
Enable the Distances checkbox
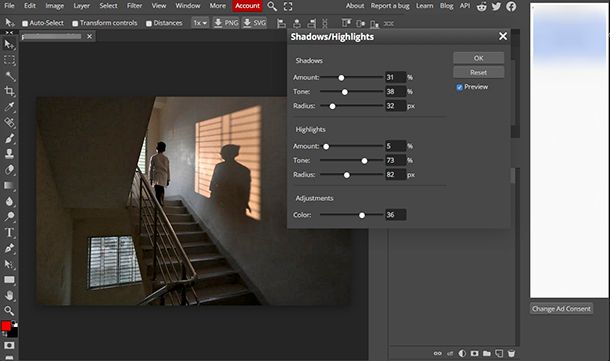(x=149, y=23)
